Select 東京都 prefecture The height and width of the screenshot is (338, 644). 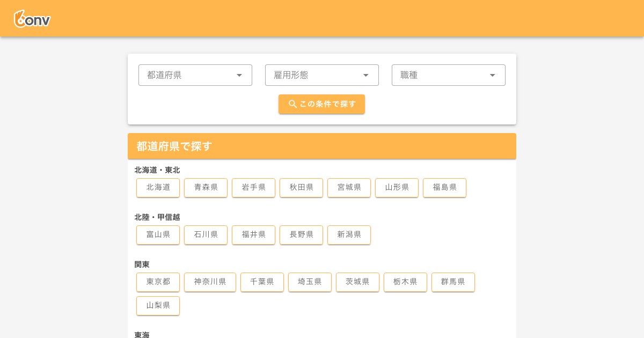[x=158, y=282]
